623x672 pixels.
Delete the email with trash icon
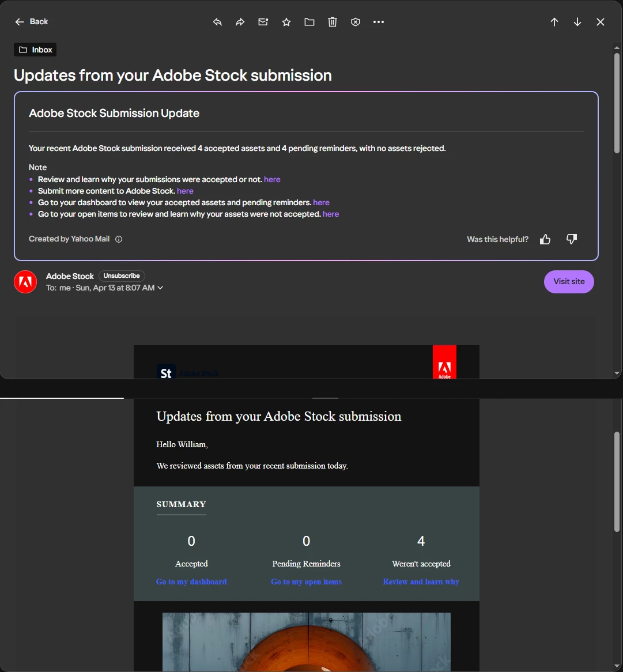(333, 22)
